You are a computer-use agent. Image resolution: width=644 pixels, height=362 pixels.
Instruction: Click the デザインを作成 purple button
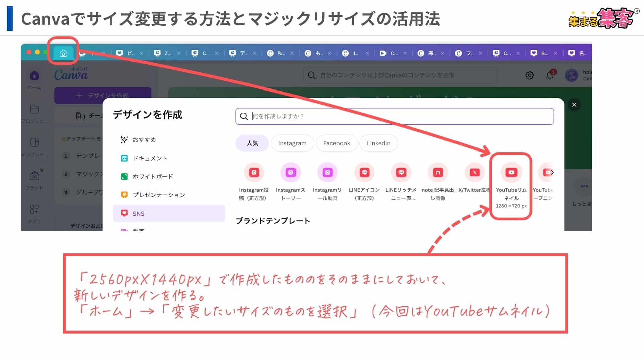[103, 95]
